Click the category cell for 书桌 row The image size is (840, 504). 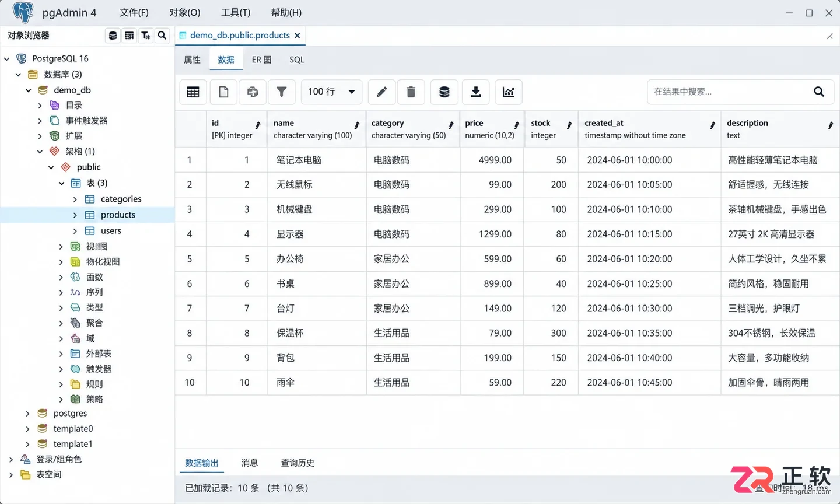click(413, 284)
